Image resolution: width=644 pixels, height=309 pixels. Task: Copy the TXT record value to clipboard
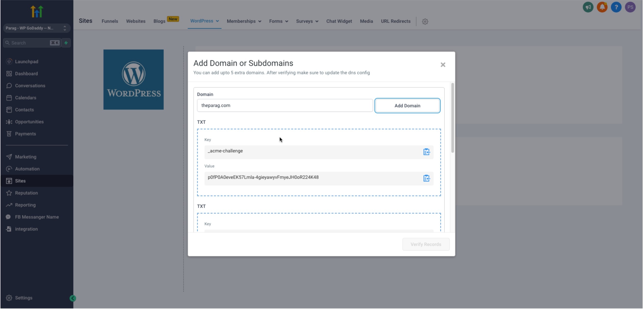click(x=426, y=178)
